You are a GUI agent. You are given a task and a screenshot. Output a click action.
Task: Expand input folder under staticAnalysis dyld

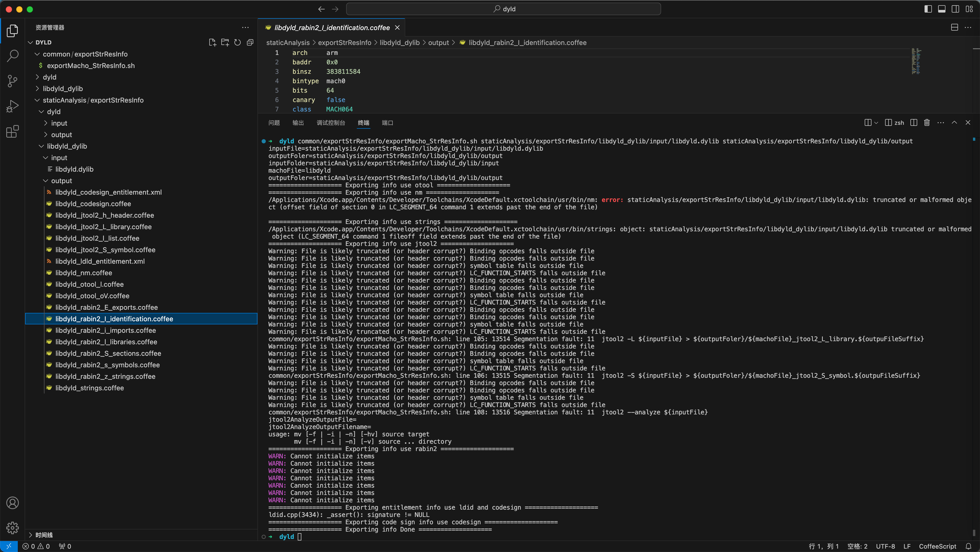46,123
